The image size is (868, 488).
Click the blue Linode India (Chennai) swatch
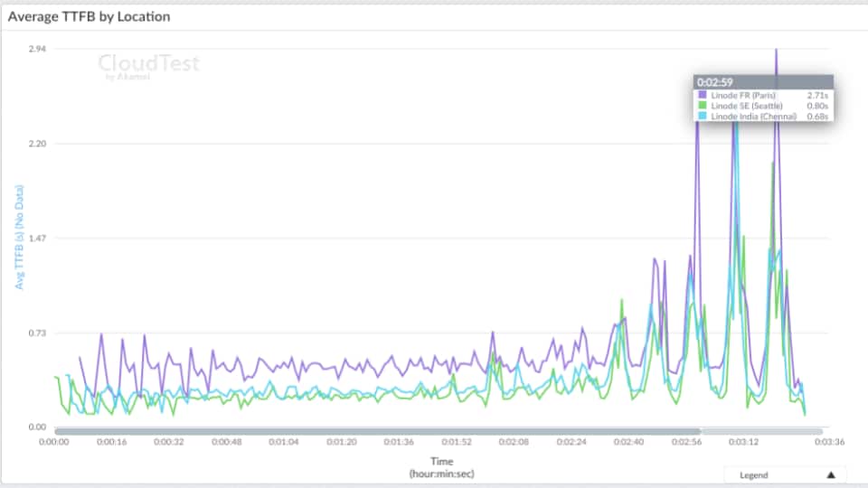703,117
